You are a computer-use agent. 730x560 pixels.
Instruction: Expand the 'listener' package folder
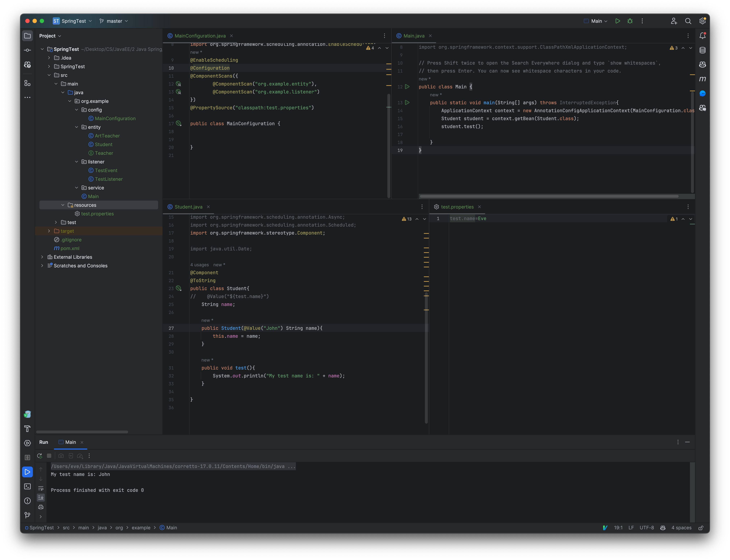click(77, 161)
